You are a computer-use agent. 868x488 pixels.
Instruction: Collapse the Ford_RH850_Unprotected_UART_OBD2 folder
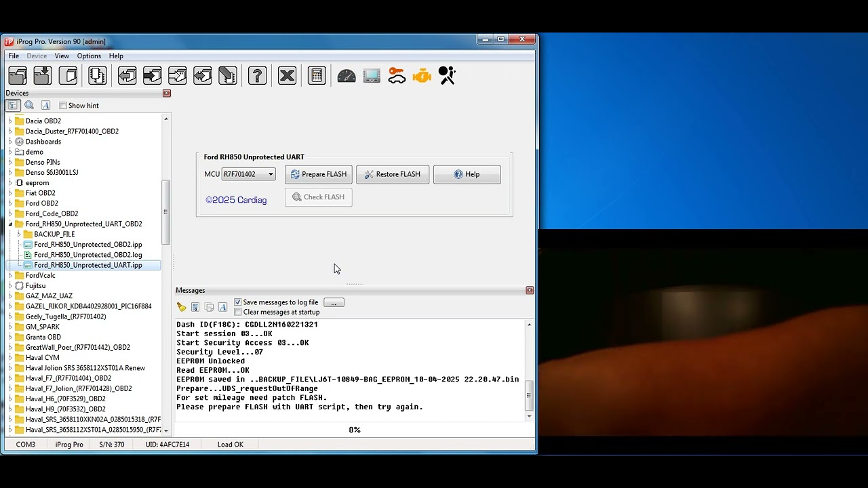10,224
